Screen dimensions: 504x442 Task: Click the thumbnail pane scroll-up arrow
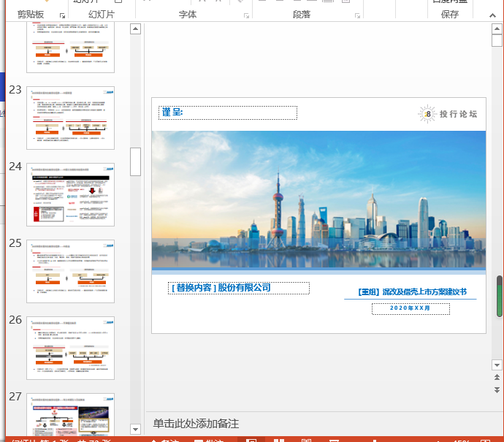click(x=135, y=29)
